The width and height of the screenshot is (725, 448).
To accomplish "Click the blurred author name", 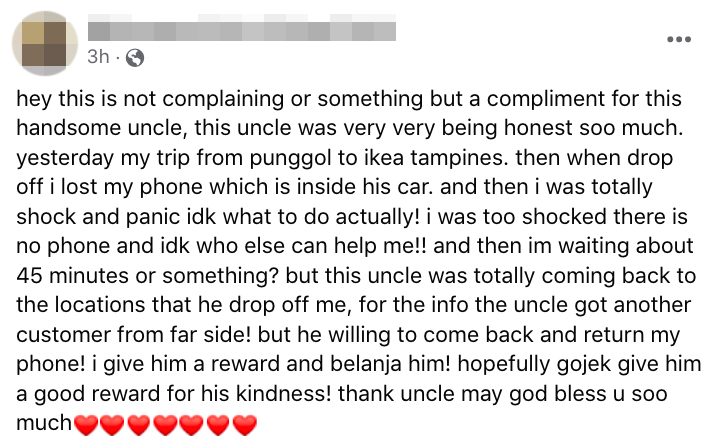I will pyautogui.click(x=242, y=30).
